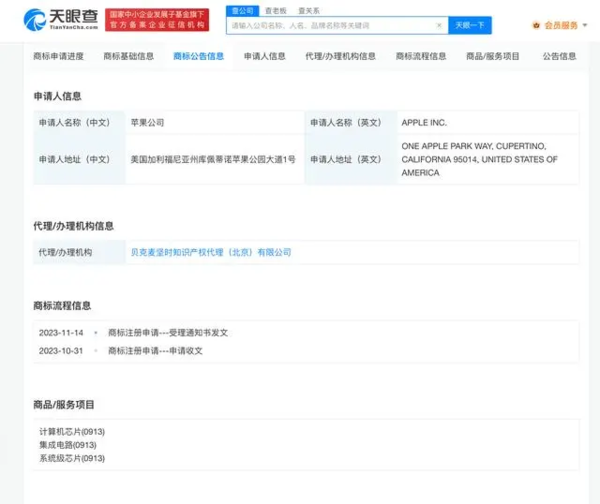
Task: Click the 代理/办理机构信息 section heading
Action: [x=73, y=226]
